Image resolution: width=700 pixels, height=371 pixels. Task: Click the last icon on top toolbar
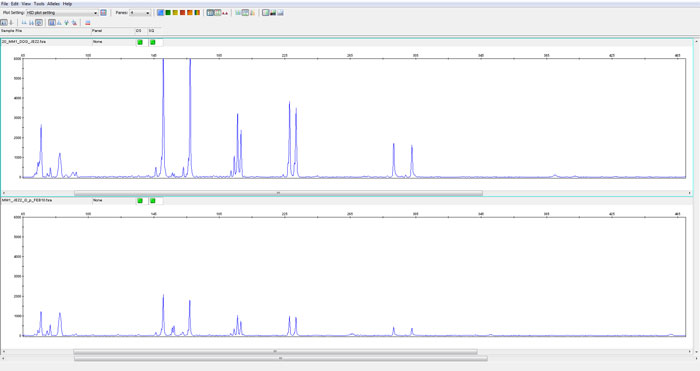pos(280,13)
